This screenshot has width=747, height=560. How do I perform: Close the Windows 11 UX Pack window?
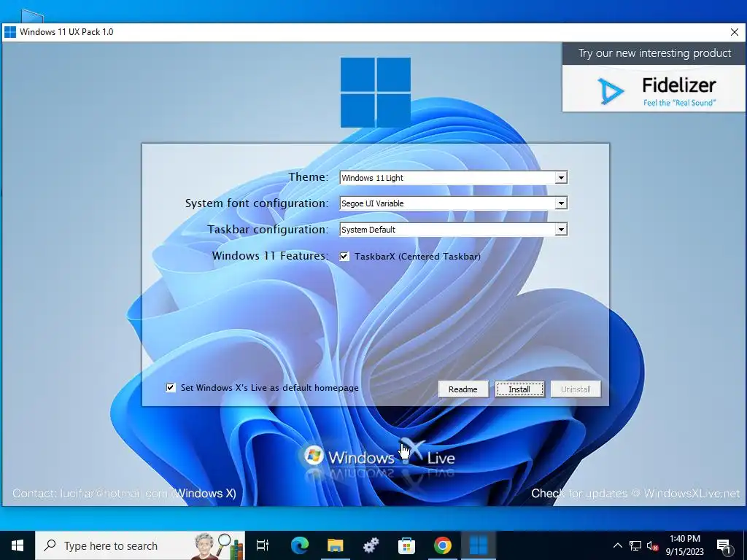[x=734, y=32]
